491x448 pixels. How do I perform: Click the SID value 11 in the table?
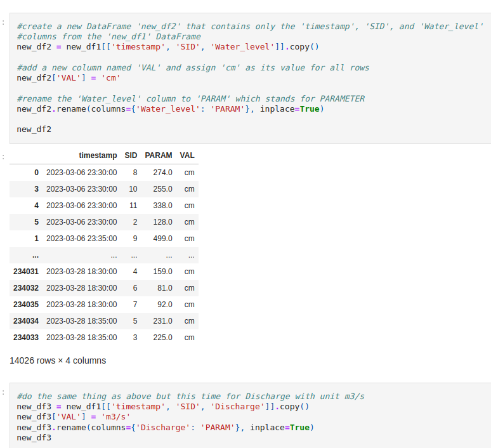click(x=133, y=206)
